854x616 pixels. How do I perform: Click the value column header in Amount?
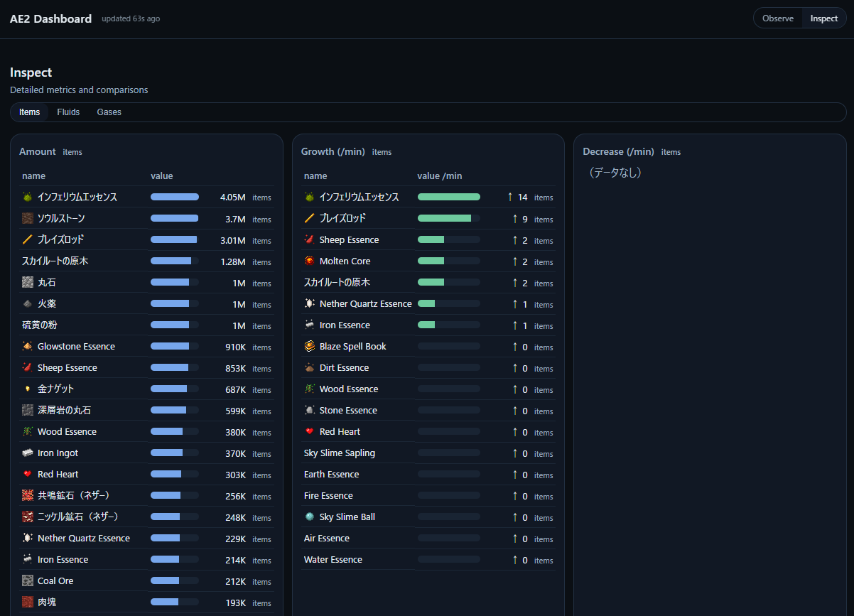coord(162,176)
